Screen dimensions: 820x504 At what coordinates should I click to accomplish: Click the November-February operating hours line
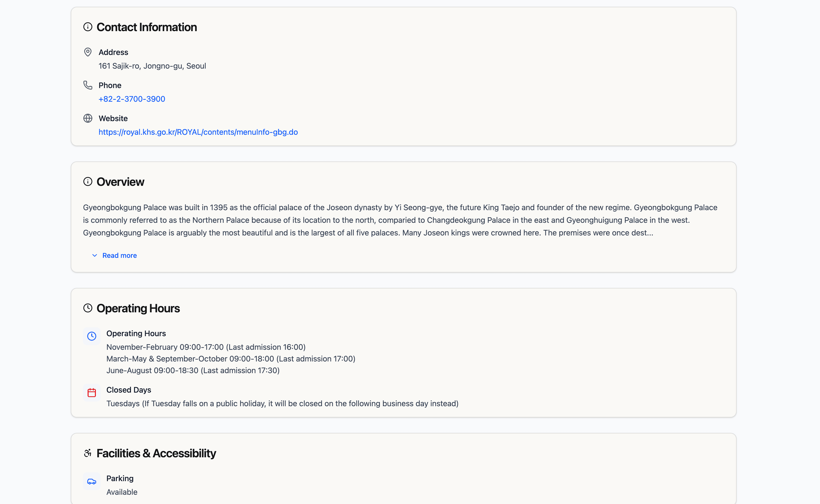click(x=206, y=347)
